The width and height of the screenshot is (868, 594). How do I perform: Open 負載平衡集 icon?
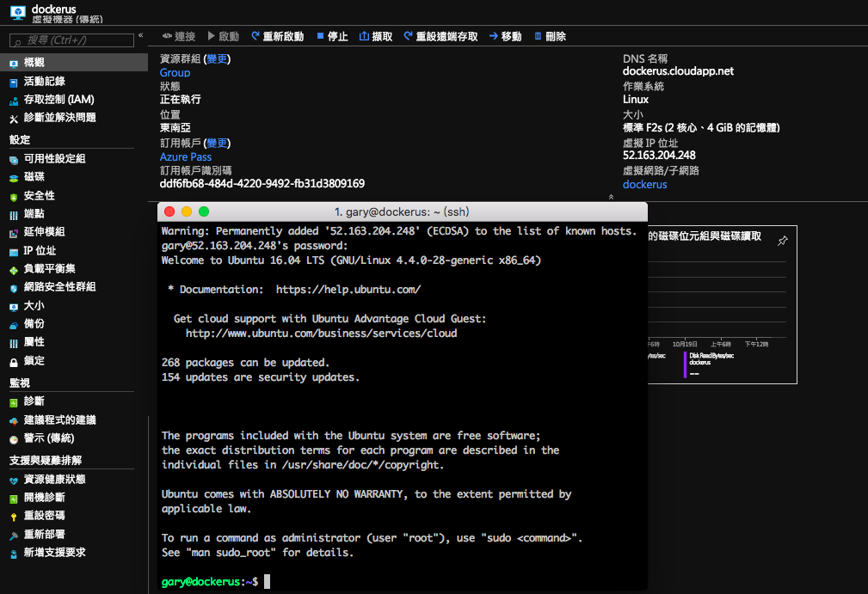pos(14,270)
